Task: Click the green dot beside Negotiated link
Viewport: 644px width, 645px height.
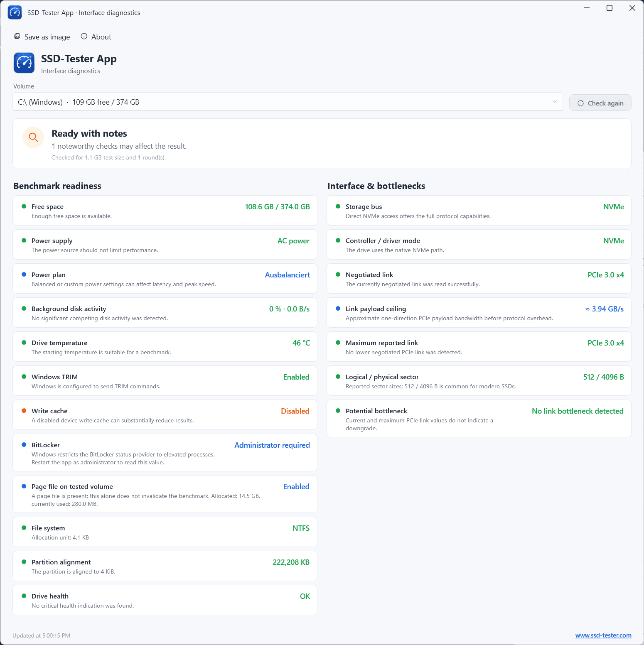Action: [338, 275]
